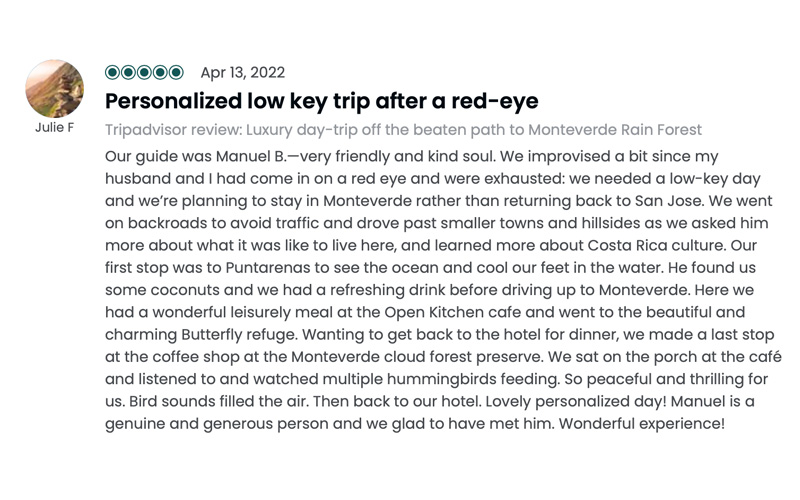Click the word 'Puntarenas' in the review text
The height and width of the screenshot is (500, 800).
(268, 268)
